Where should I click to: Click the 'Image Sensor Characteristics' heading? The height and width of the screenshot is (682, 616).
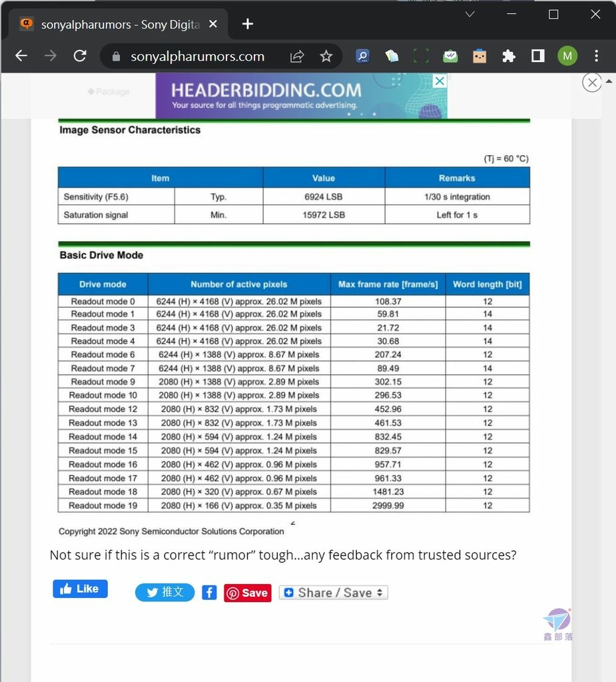[130, 130]
